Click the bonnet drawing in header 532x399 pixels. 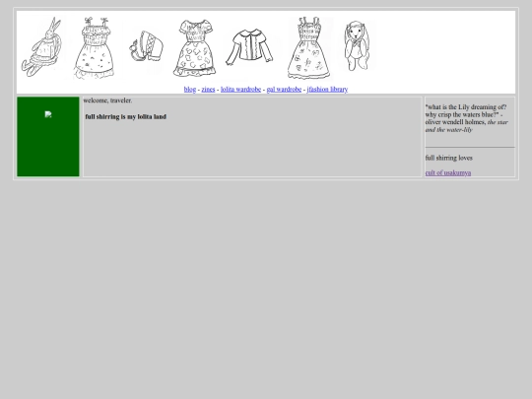pyautogui.click(x=147, y=47)
